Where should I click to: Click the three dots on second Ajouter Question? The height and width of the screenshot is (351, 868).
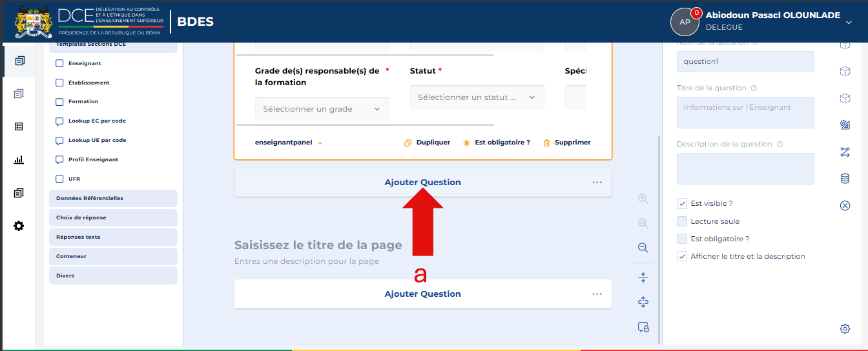[597, 294]
